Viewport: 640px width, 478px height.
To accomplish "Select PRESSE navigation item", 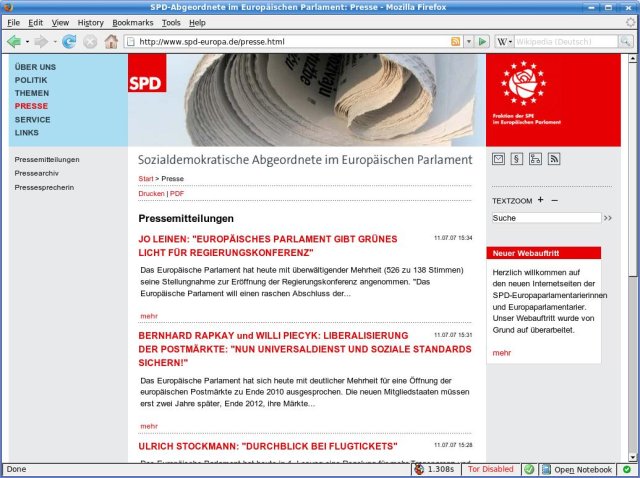I will click(31, 106).
